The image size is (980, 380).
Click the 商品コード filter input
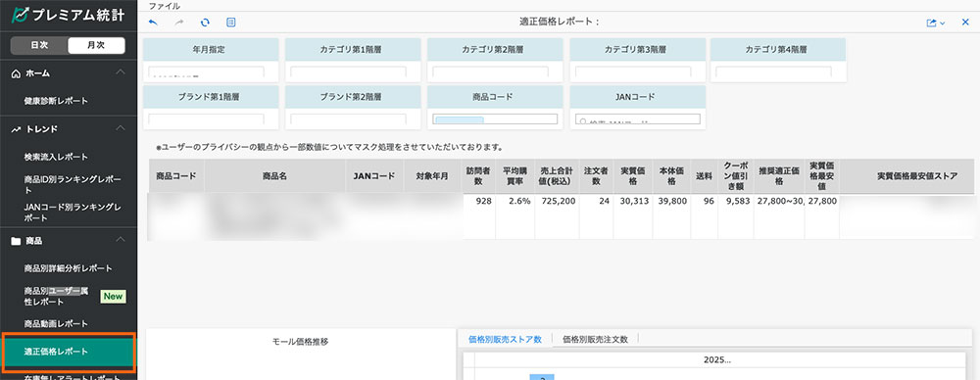tap(495, 119)
